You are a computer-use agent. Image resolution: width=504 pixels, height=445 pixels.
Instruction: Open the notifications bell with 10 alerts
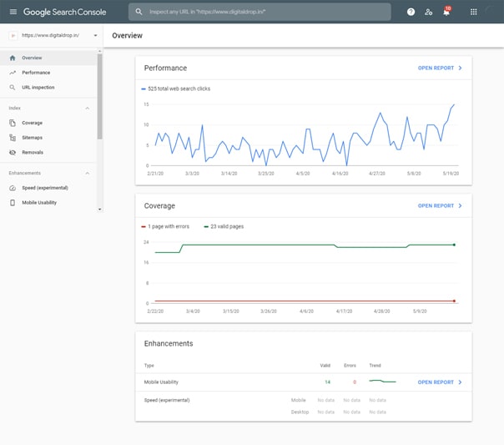pyautogui.click(x=446, y=12)
